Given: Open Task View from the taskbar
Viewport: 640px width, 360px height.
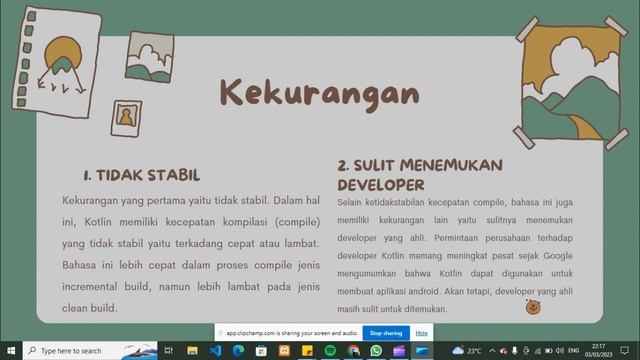Looking at the screenshot, I should (169, 351).
